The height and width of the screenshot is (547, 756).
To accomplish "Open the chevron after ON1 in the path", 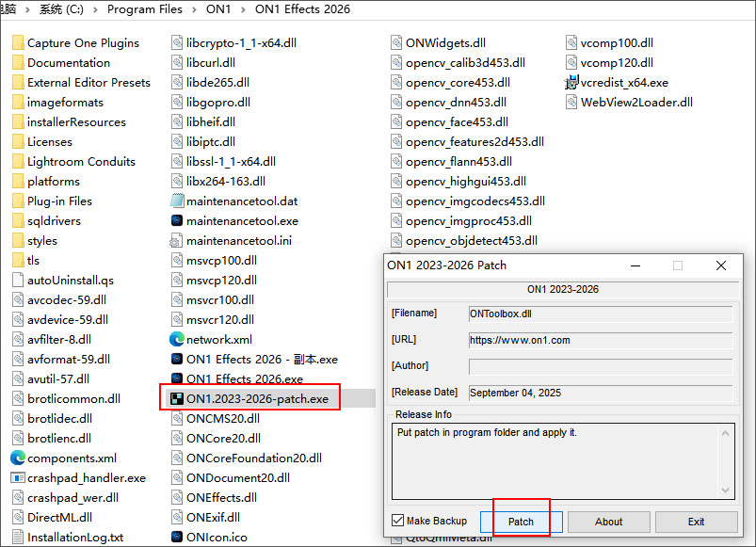I will pos(243,9).
